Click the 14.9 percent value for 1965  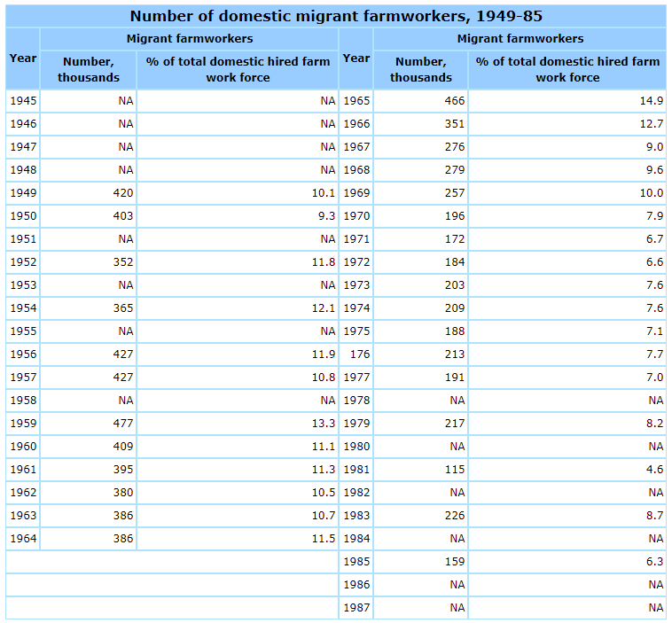click(x=652, y=100)
